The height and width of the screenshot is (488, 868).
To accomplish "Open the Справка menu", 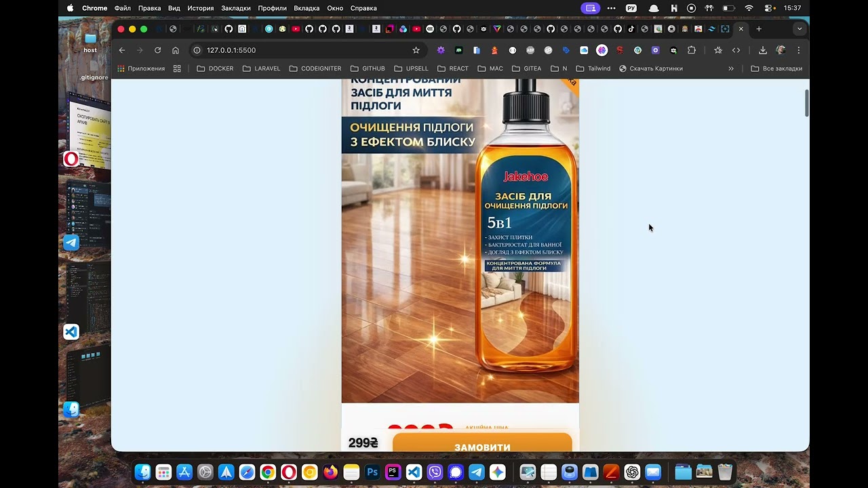I will point(363,8).
